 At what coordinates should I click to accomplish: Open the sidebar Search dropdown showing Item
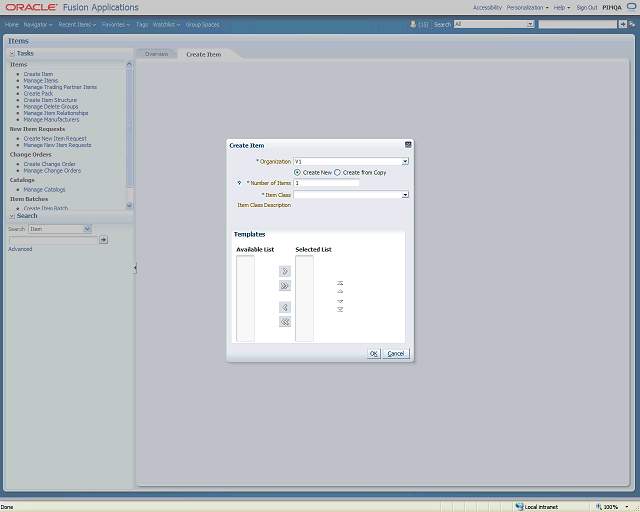pos(87,229)
